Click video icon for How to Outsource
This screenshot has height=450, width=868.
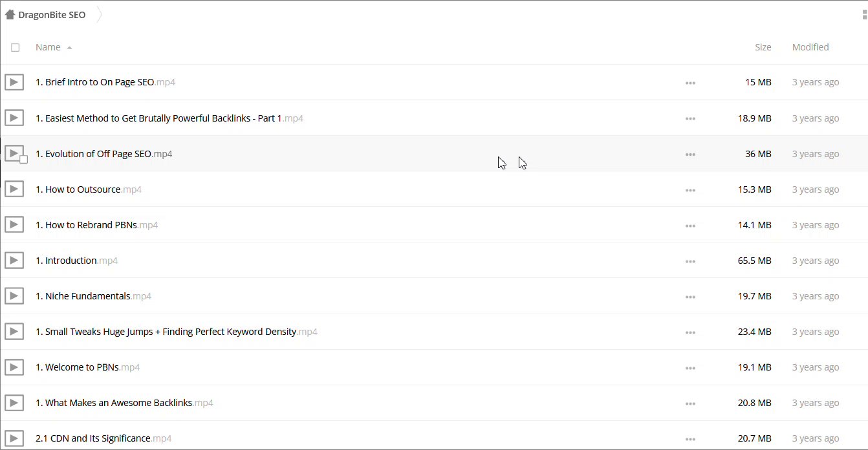pos(14,189)
